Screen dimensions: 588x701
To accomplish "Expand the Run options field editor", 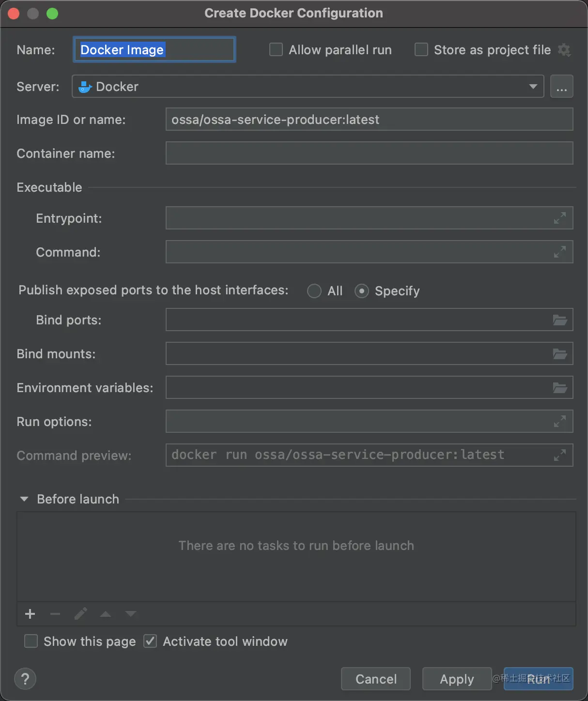I will click(560, 422).
